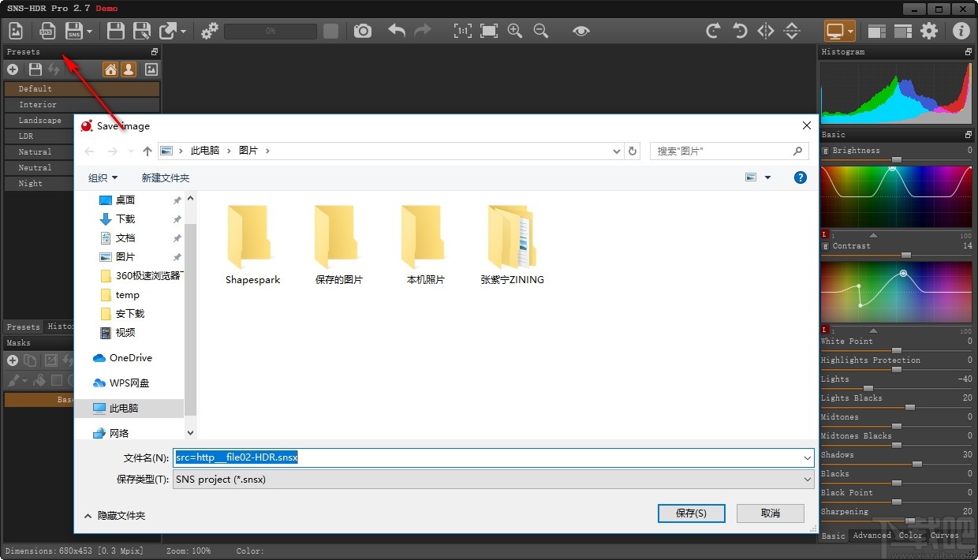Viewport: 978px width, 560px height.
Task: Click the plain save image disk icon
Action: tap(116, 31)
